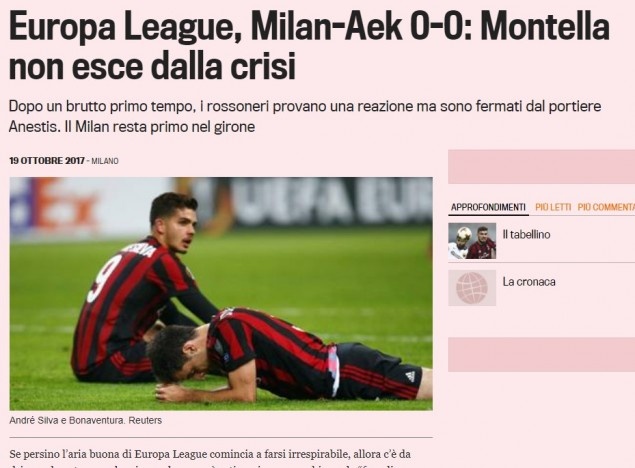Open the Approfondimenti tab
Viewport: 635px width, 468px height.
[x=488, y=207]
